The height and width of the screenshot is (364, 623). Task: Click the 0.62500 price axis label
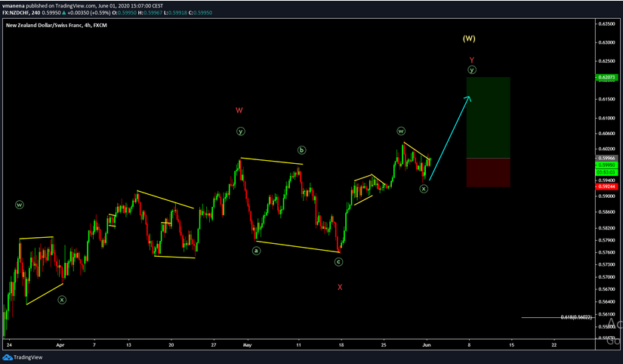tap(606, 61)
